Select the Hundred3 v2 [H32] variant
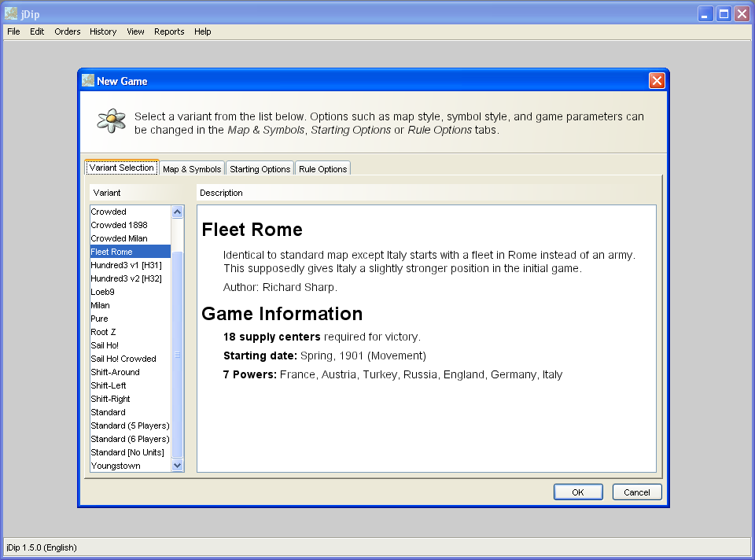Screen dimensions: 755x560 tap(130, 278)
